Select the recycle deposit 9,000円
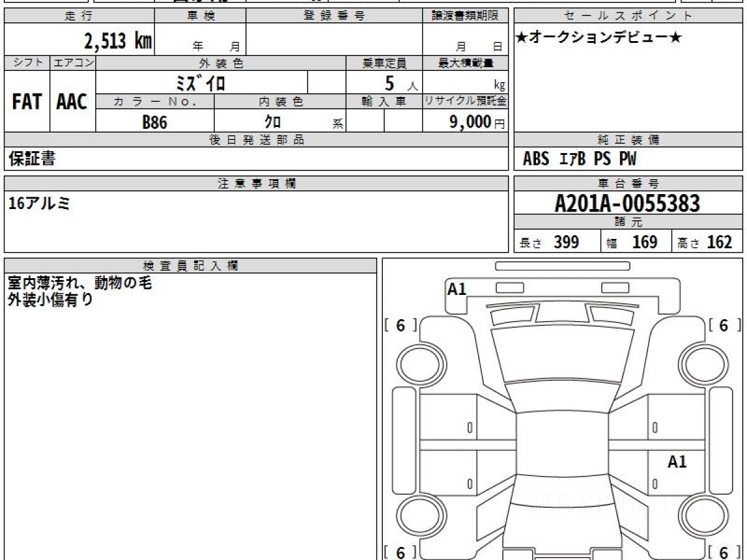The width and height of the screenshot is (747, 560). point(477,122)
